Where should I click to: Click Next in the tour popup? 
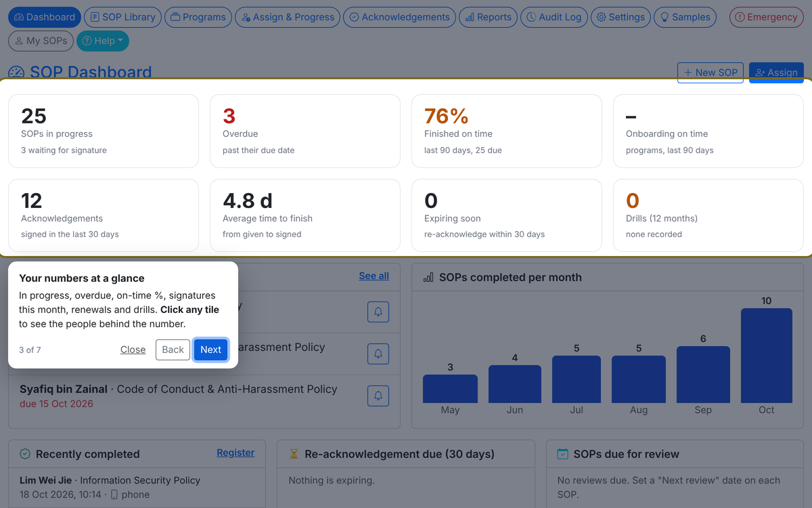(210, 350)
